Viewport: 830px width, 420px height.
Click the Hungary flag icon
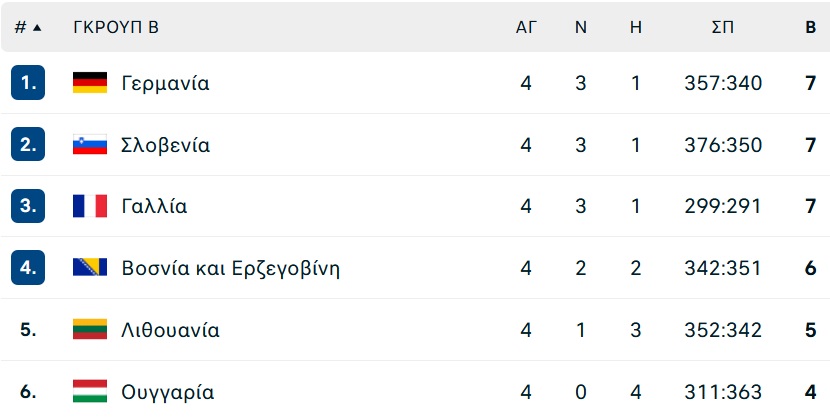pyautogui.click(x=90, y=391)
